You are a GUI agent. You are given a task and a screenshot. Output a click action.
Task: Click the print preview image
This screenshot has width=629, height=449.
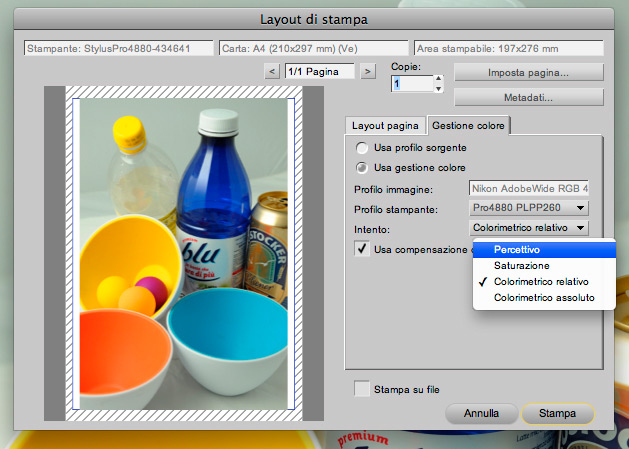point(184,254)
